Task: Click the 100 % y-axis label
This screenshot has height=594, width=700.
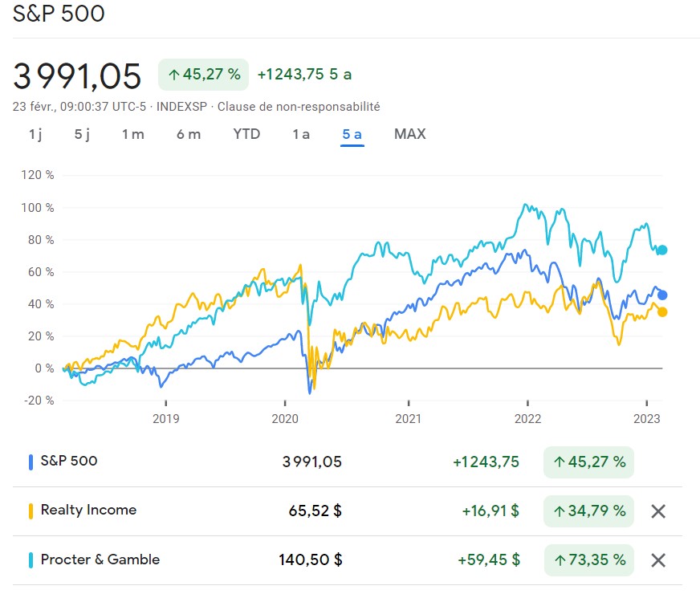Action: 38,208
